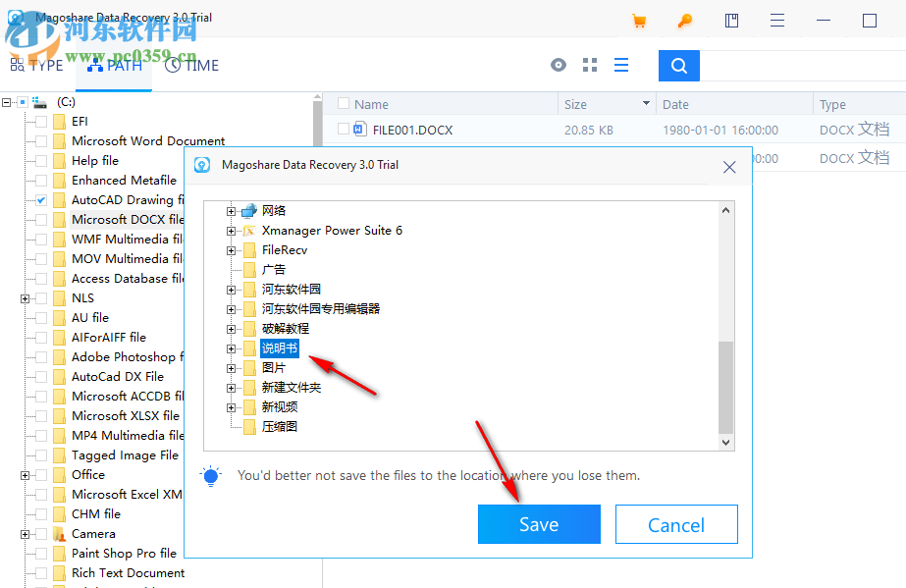Check the checkbox next to FILE001.DOCX

344,129
